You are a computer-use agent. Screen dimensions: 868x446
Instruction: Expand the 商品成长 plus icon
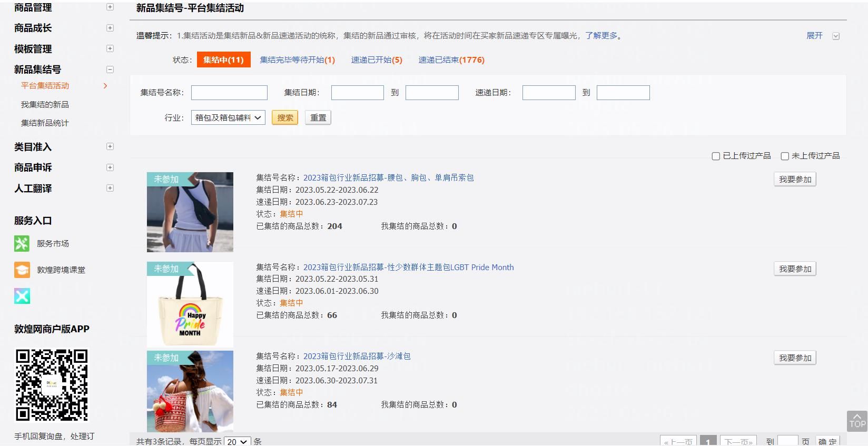click(110, 28)
